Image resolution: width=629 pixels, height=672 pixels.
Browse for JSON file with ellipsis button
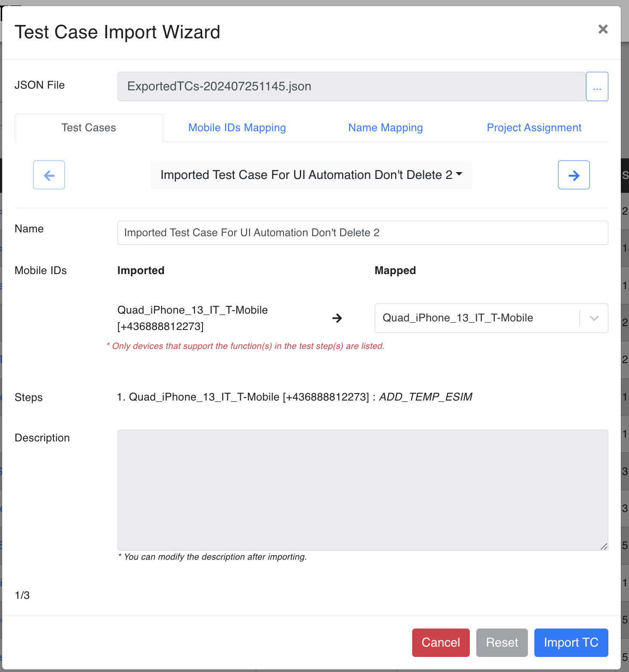(x=597, y=86)
